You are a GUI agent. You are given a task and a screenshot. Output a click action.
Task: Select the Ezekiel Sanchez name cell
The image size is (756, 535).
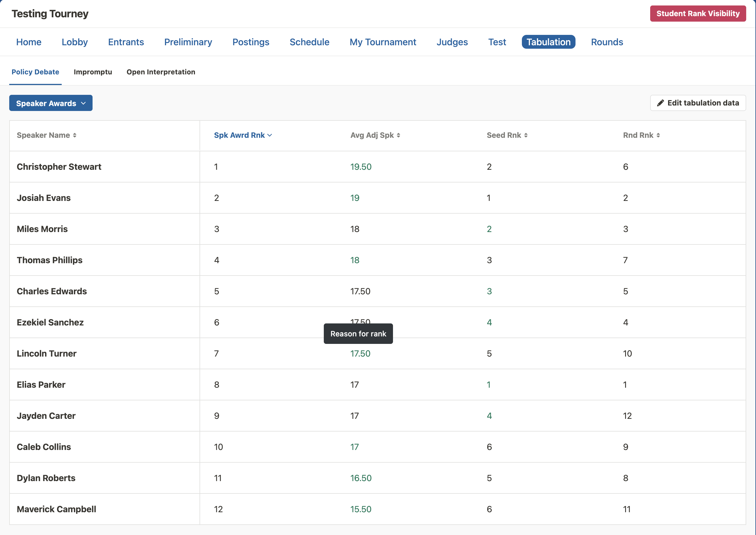104,323
